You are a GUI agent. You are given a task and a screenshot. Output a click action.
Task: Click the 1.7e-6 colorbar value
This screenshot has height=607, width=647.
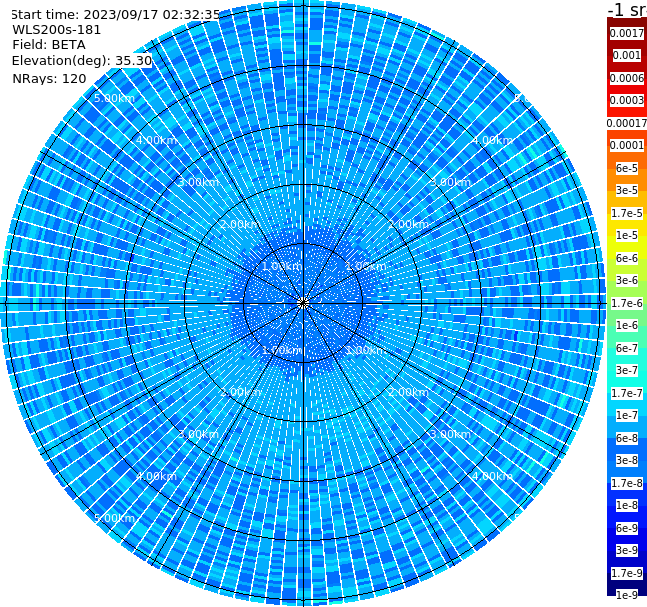pyautogui.click(x=627, y=303)
